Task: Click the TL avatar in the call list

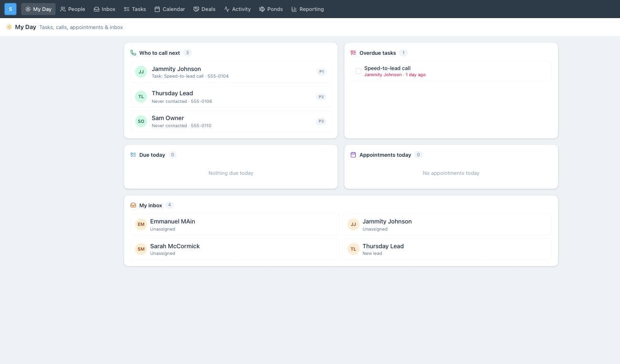Action: [141, 97]
